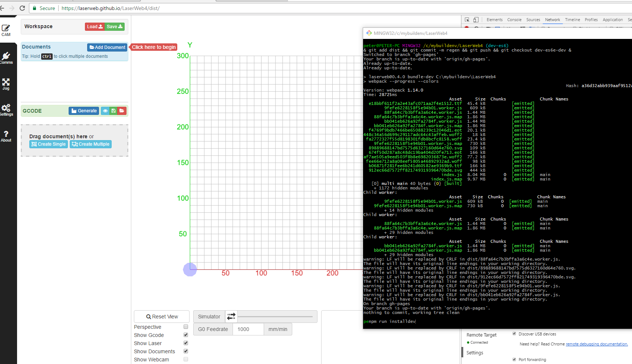Open the DevTools Sources tab
Screen dimensions: 632x364
(533, 20)
